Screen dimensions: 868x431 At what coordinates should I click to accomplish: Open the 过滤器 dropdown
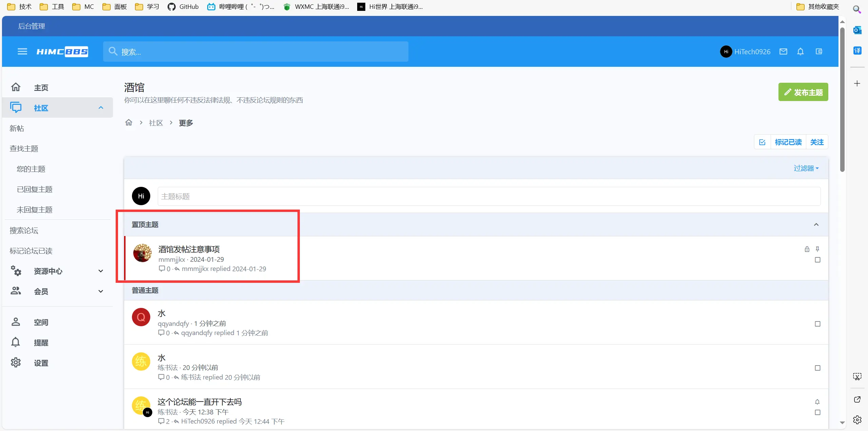click(x=806, y=168)
